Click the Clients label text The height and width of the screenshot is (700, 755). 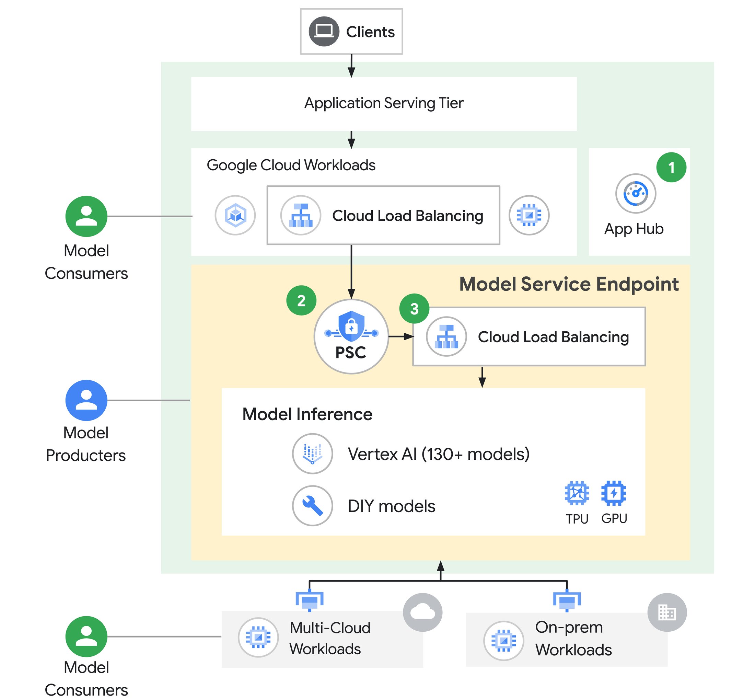370,32
